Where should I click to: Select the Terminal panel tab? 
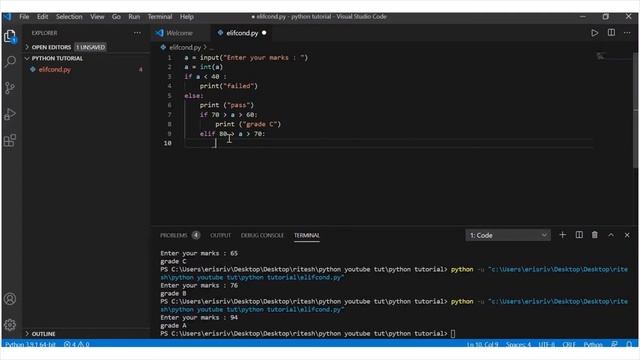[x=307, y=236]
